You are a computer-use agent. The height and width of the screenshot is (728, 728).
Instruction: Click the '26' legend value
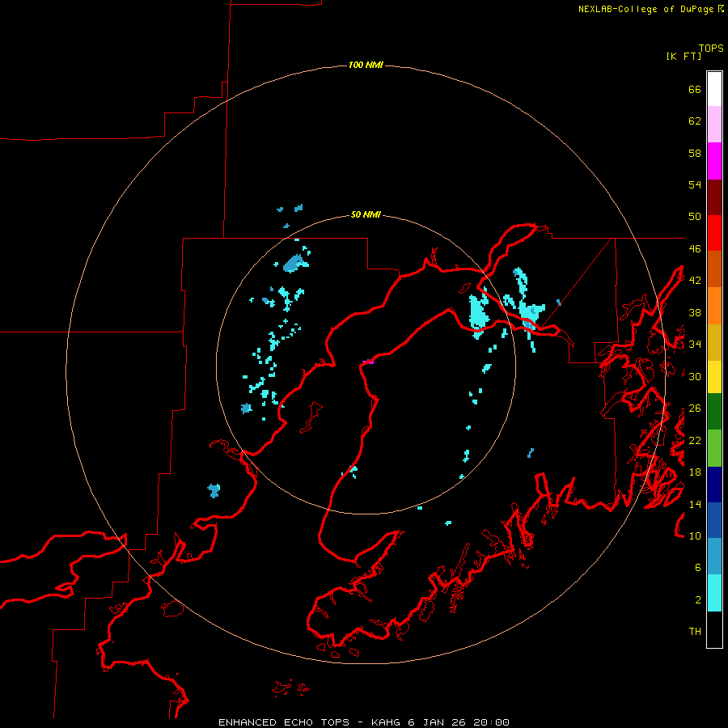click(695, 408)
